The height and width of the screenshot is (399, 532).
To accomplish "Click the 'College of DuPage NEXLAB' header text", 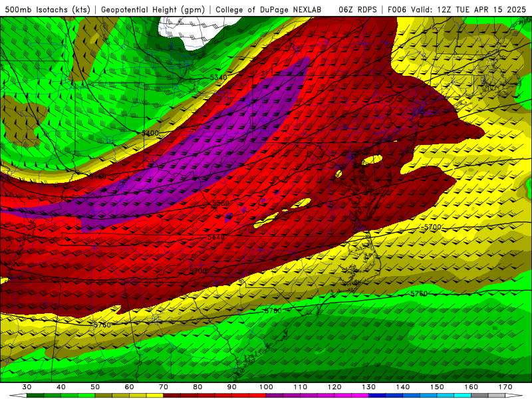I will coord(269,9).
